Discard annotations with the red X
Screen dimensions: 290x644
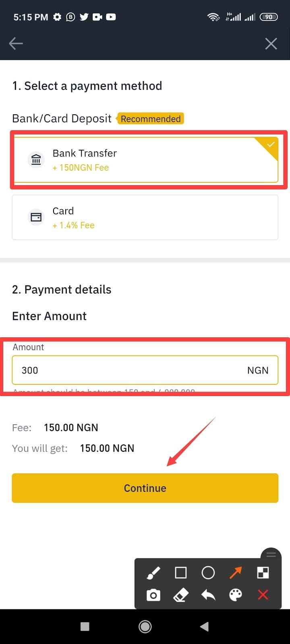point(263,595)
